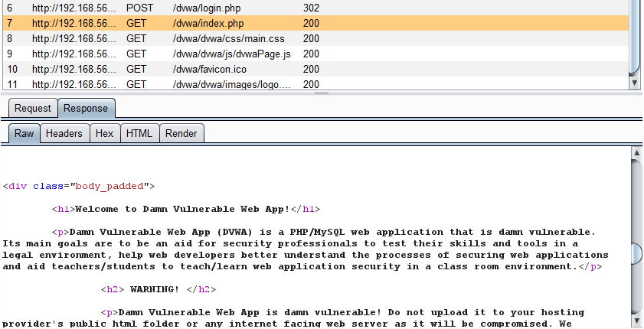Switch to the Raw view tab
The width and height of the screenshot is (644, 329).
pyautogui.click(x=25, y=133)
